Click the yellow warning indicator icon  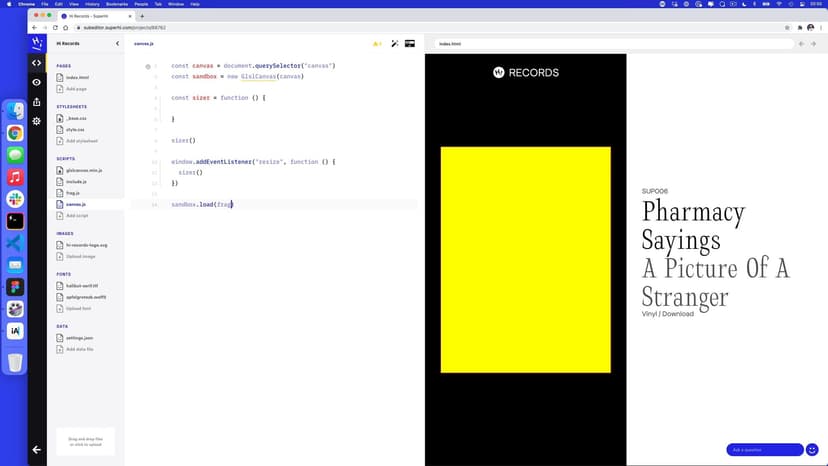coord(377,44)
